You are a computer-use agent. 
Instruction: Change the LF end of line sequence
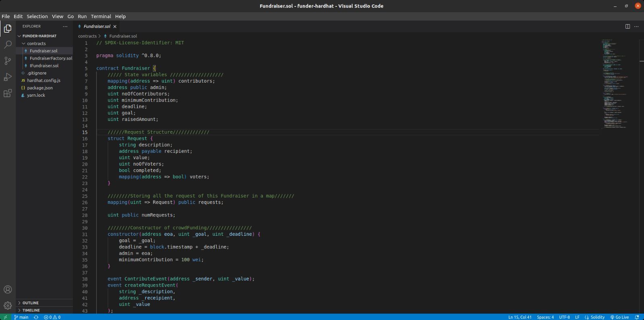(577, 317)
